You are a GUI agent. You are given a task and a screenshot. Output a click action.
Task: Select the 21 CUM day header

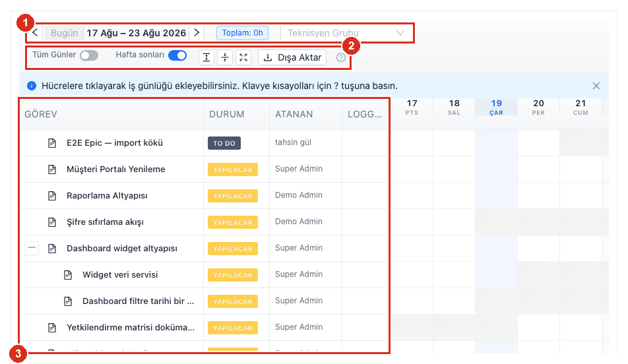581,107
